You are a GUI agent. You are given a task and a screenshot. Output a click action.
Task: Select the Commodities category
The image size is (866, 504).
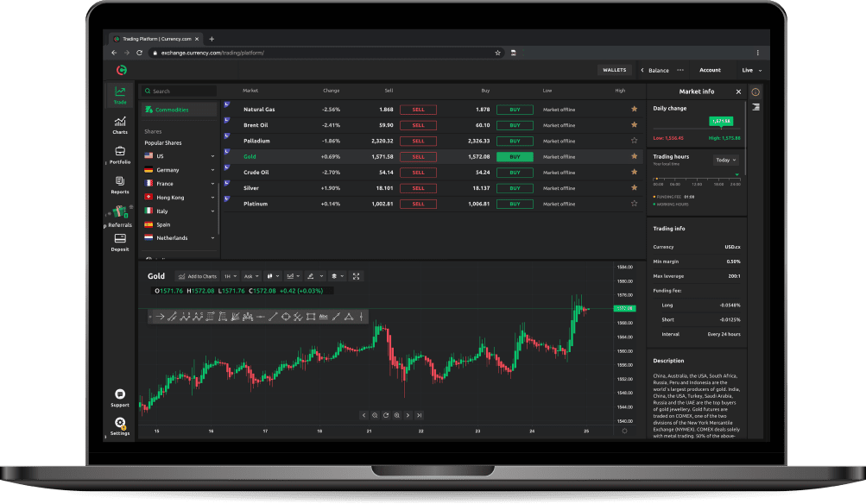point(172,110)
